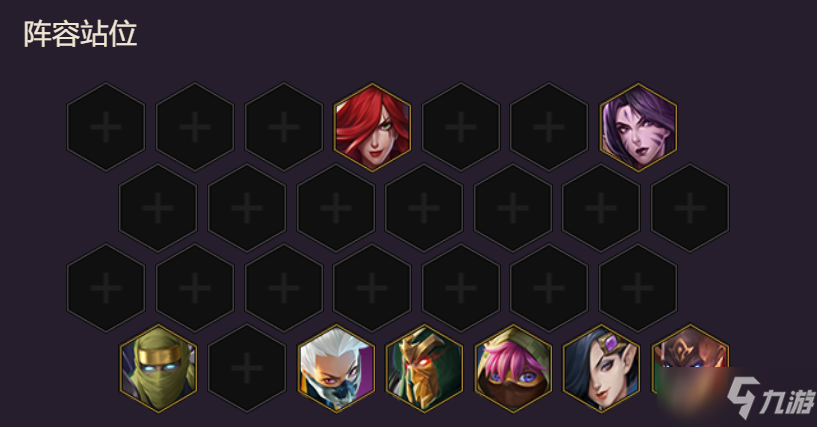
Task: Select the dark-haired champion with purple gem tiara
Action: coord(601,369)
